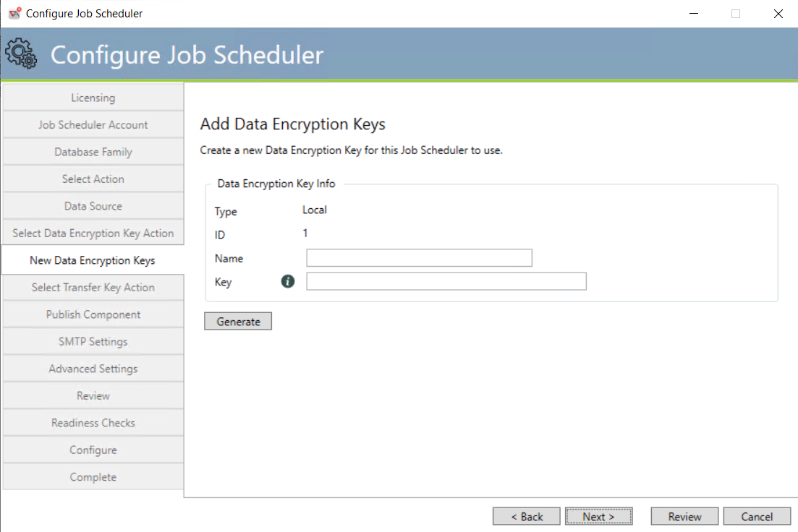The height and width of the screenshot is (532, 798).
Task: Open the Data Source configuration step
Action: (x=93, y=205)
